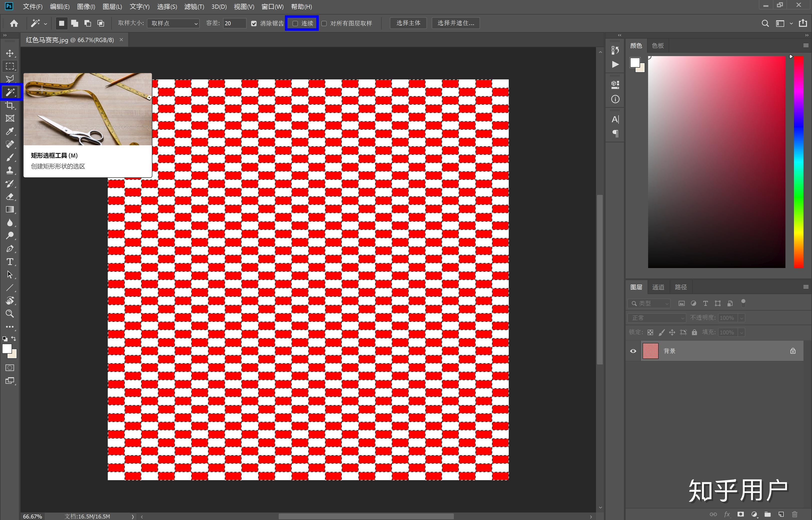Select the Blur tool
This screenshot has height=520, width=812.
pyautogui.click(x=10, y=222)
